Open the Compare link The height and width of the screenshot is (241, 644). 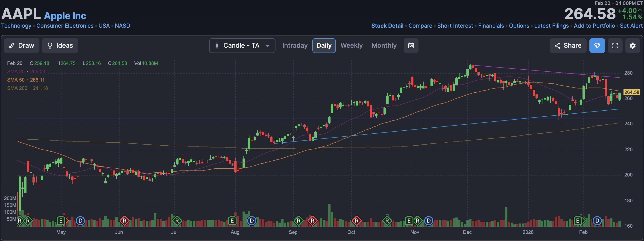[420, 26]
